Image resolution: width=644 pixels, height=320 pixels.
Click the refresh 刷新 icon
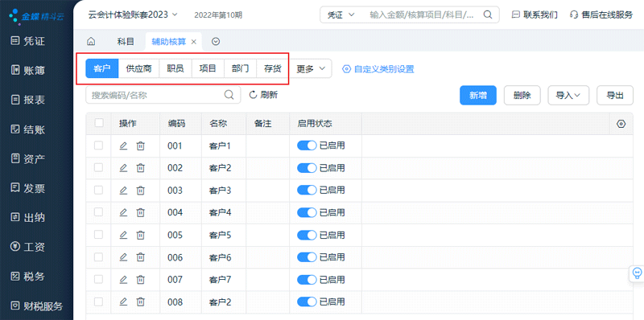[x=253, y=95]
